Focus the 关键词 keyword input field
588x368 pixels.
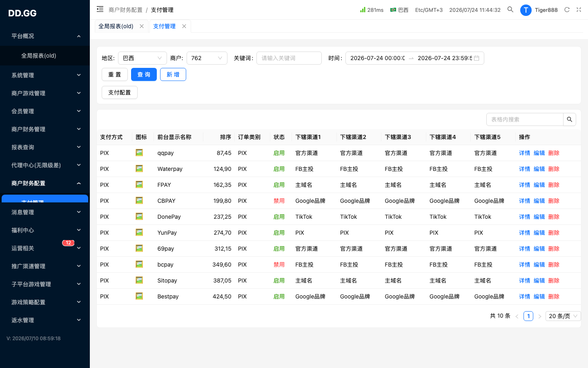pyautogui.click(x=289, y=58)
